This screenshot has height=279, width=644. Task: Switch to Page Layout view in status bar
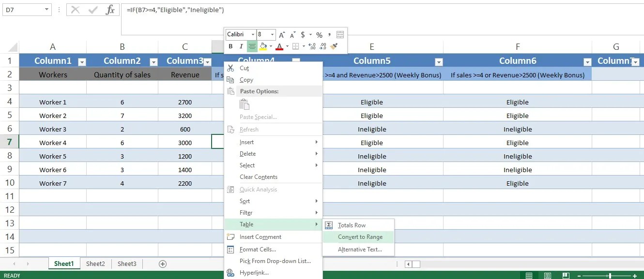tap(547, 275)
